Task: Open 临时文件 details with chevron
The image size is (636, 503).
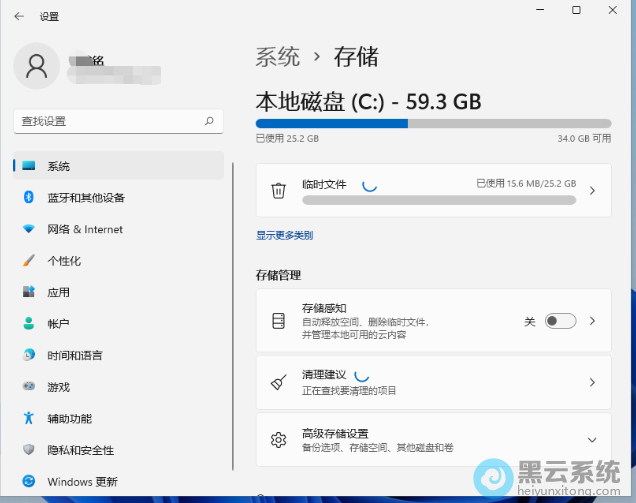Action: coord(591,190)
